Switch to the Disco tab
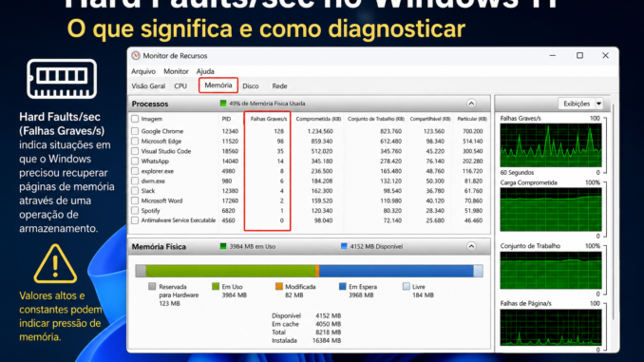 [251, 86]
